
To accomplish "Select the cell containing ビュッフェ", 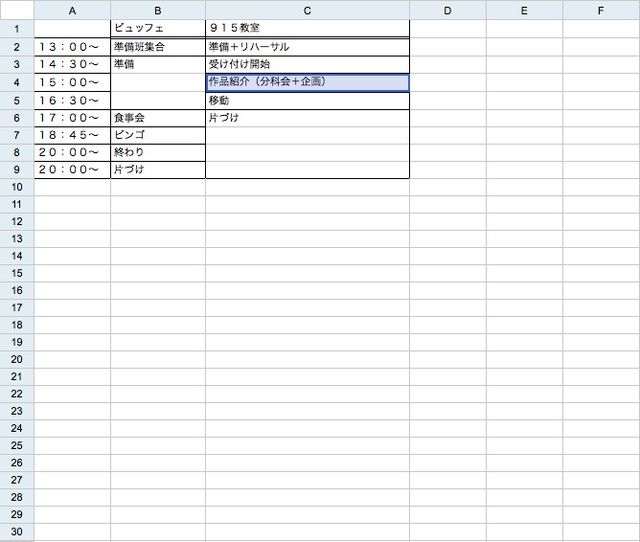I will pos(158,28).
